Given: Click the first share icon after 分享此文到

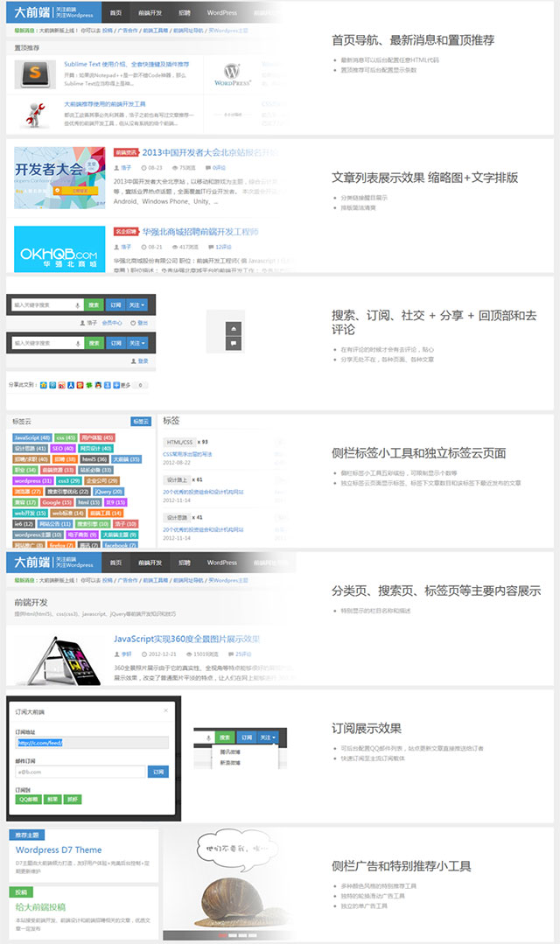Looking at the screenshot, I should (44, 385).
